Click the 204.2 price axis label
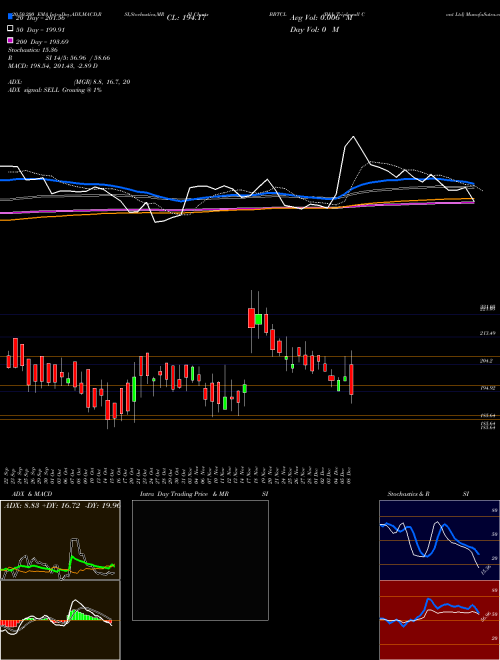 (x=486, y=361)
